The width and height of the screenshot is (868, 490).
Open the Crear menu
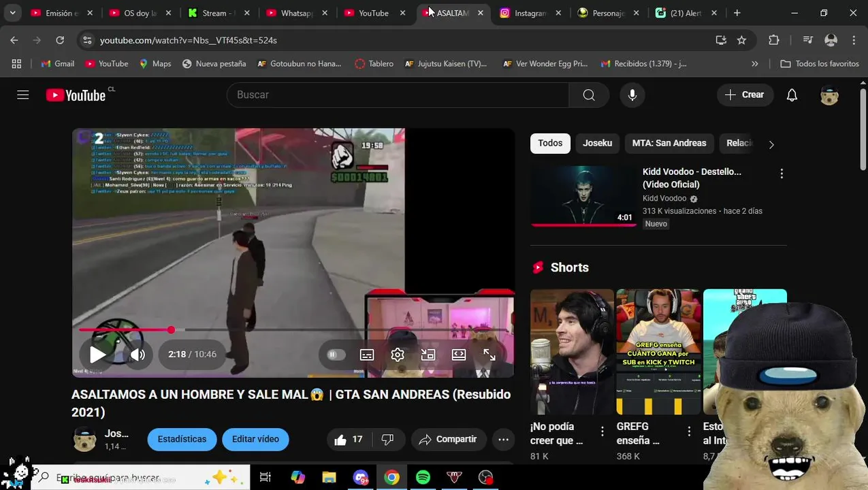745,95
